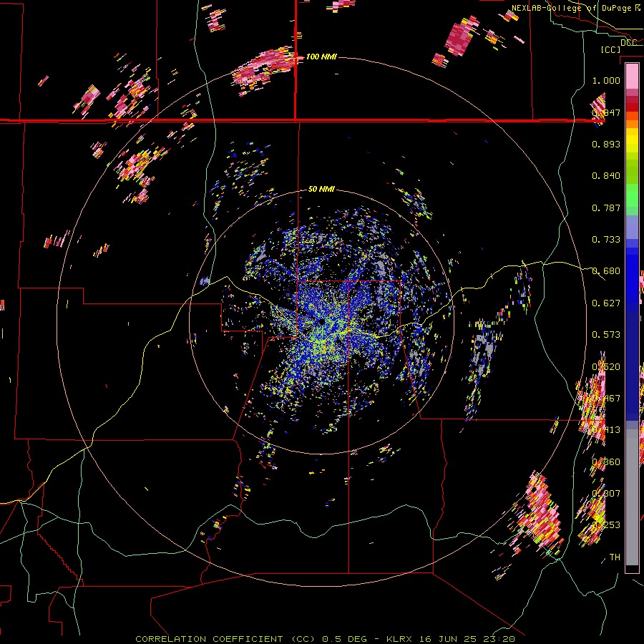Screen dimensions: 644x644
Task: Click the radar site center black dot
Action: [x=321, y=321]
